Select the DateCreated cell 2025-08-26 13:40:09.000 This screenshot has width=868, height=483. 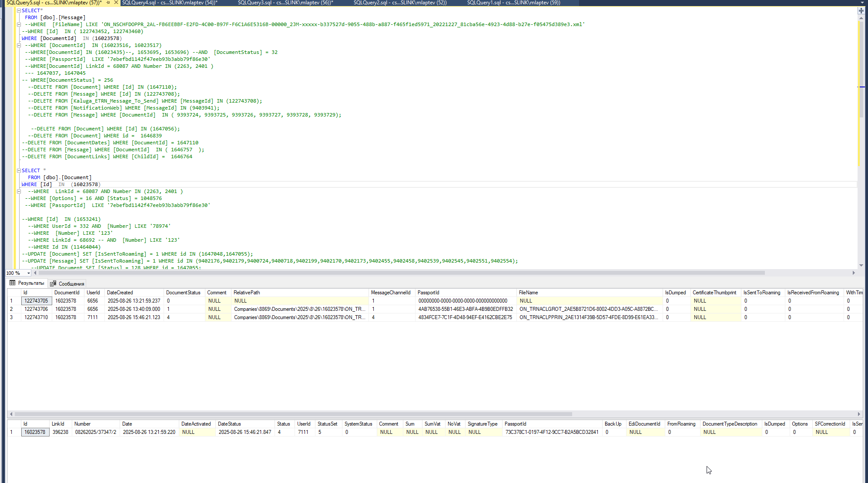(134, 309)
